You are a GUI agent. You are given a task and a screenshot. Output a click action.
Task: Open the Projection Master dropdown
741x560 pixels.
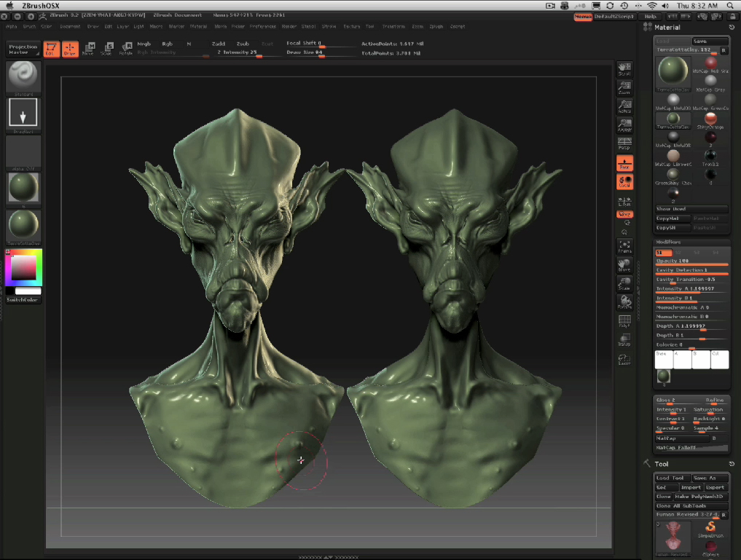pos(23,49)
